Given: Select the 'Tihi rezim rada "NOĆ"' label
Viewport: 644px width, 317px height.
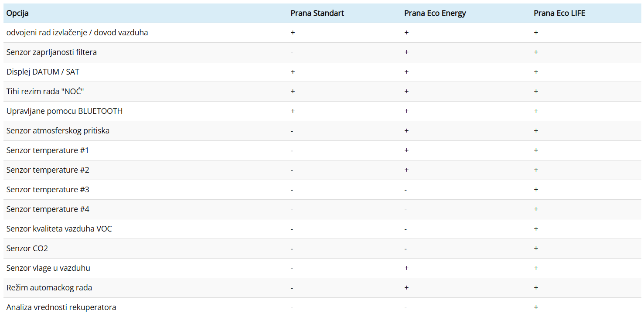Looking at the screenshot, I should click(45, 92).
